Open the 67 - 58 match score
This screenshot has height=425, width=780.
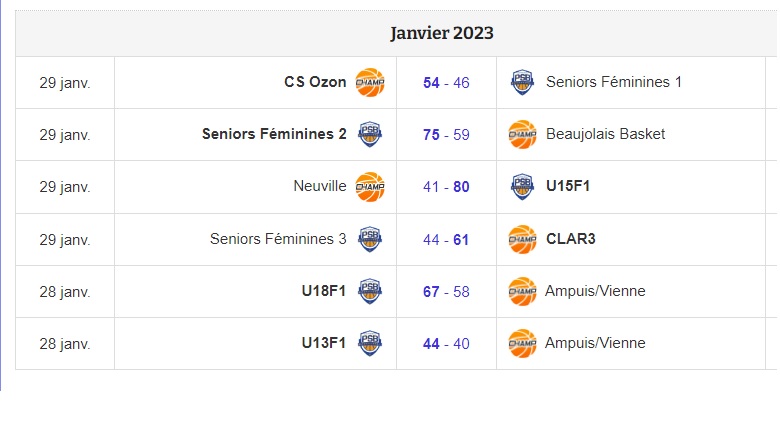click(446, 292)
